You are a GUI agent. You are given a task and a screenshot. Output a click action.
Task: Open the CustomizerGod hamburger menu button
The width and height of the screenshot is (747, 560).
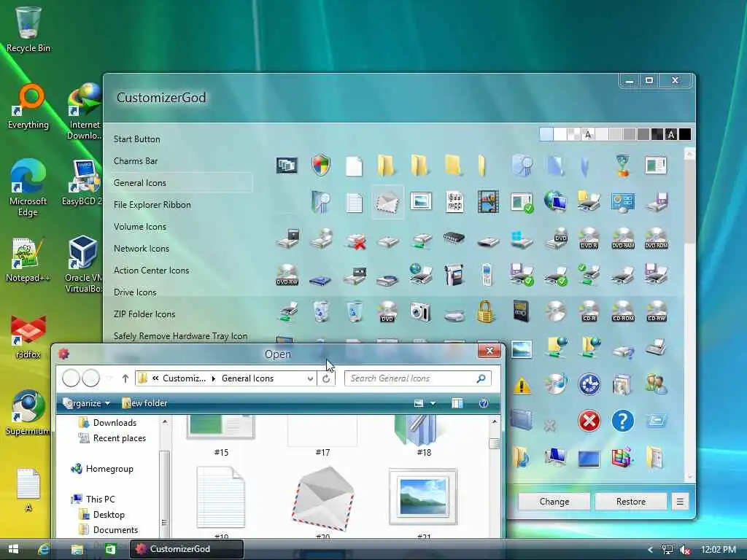point(680,502)
